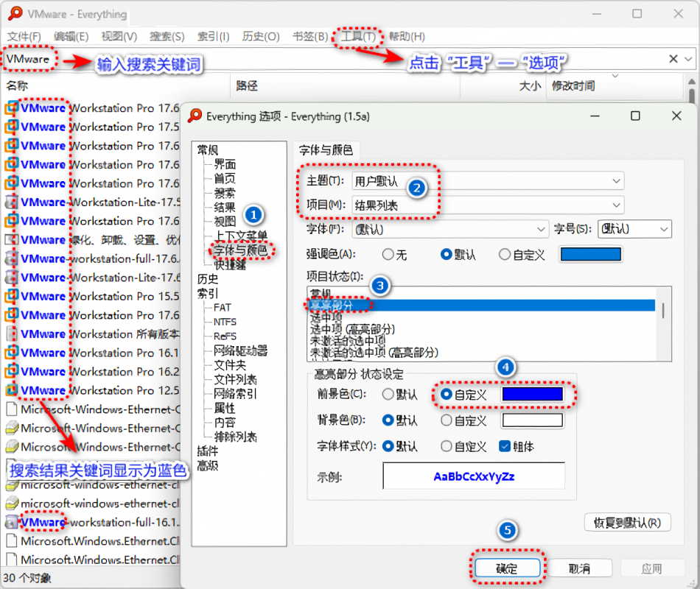Set foreground color (前景色) to 默认
700x589 pixels.
(x=400, y=395)
